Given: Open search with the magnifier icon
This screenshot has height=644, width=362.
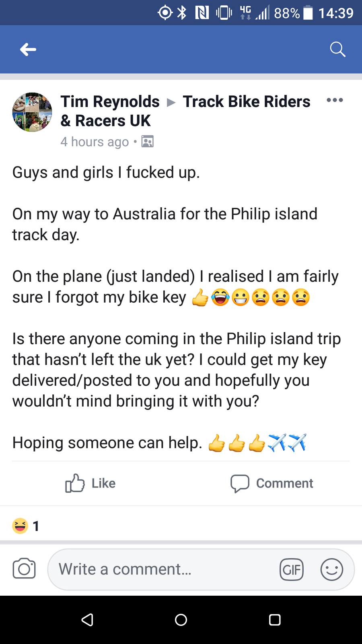Looking at the screenshot, I should point(337,50).
